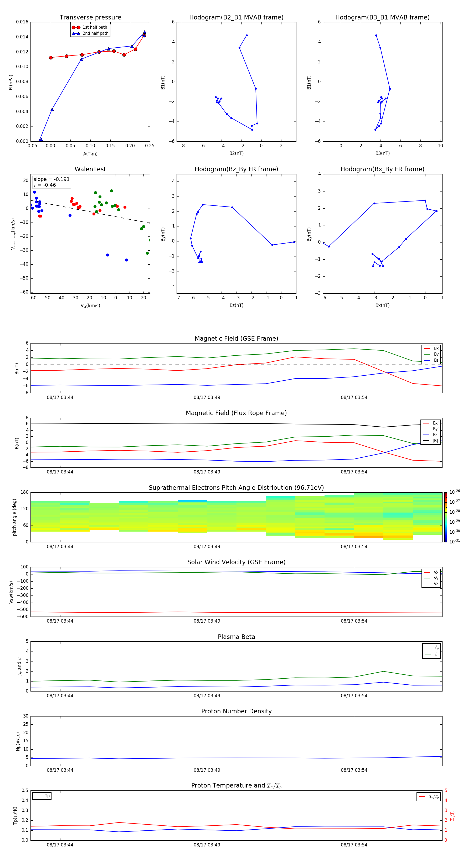Click the 'Hodogram(Bz_By FR frame)' title
The image size is (473, 868).
click(236, 169)
